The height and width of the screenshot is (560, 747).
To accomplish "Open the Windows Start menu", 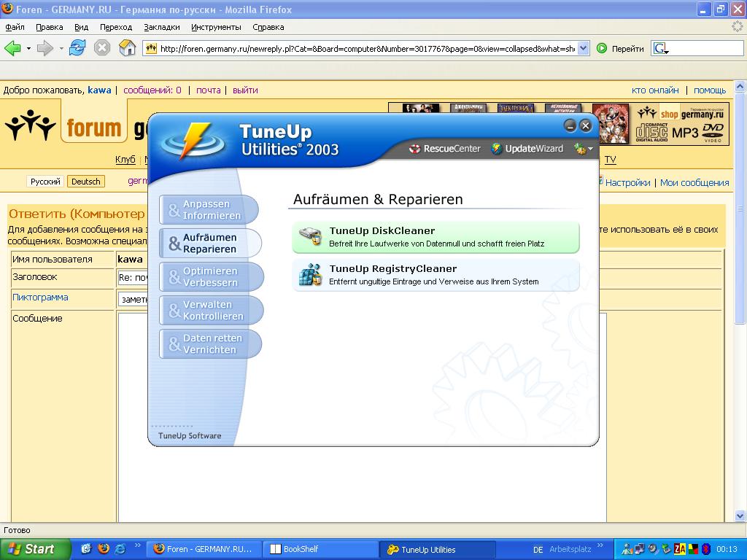I will tap(35, 549).
